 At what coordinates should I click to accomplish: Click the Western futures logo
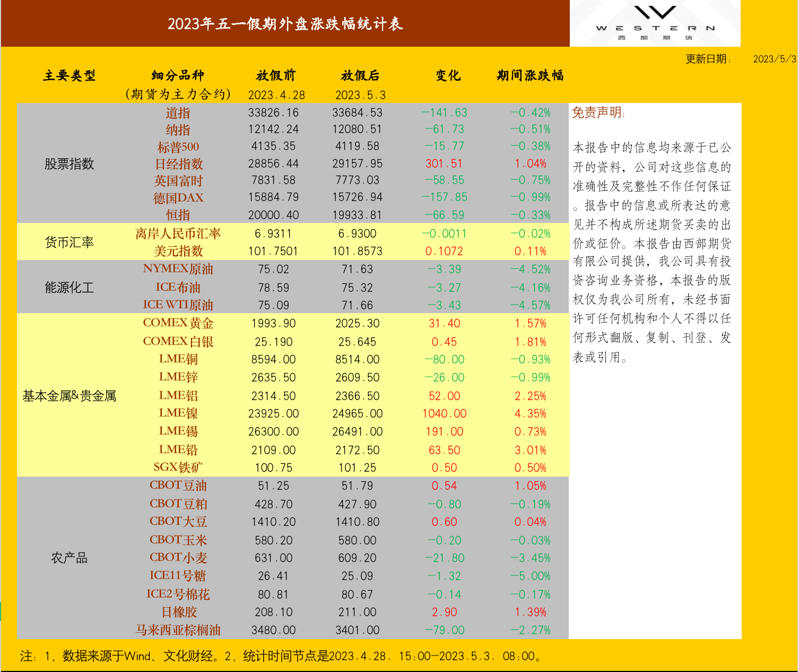click(655, 23)
